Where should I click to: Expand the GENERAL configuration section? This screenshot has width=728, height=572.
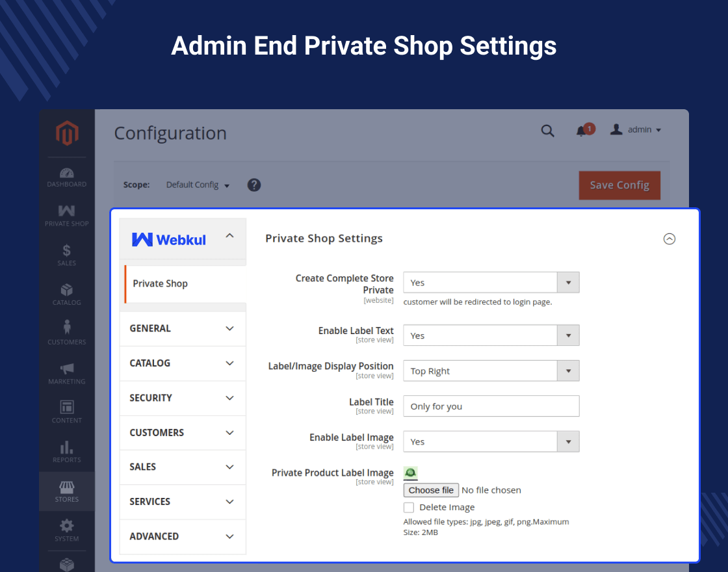tap(183, 329)
